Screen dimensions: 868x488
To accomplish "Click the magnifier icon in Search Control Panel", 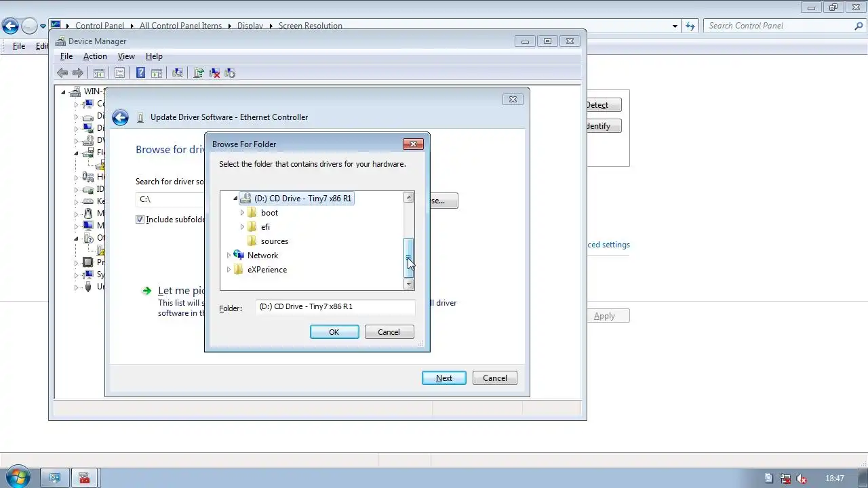I will [x=859, y=26].
